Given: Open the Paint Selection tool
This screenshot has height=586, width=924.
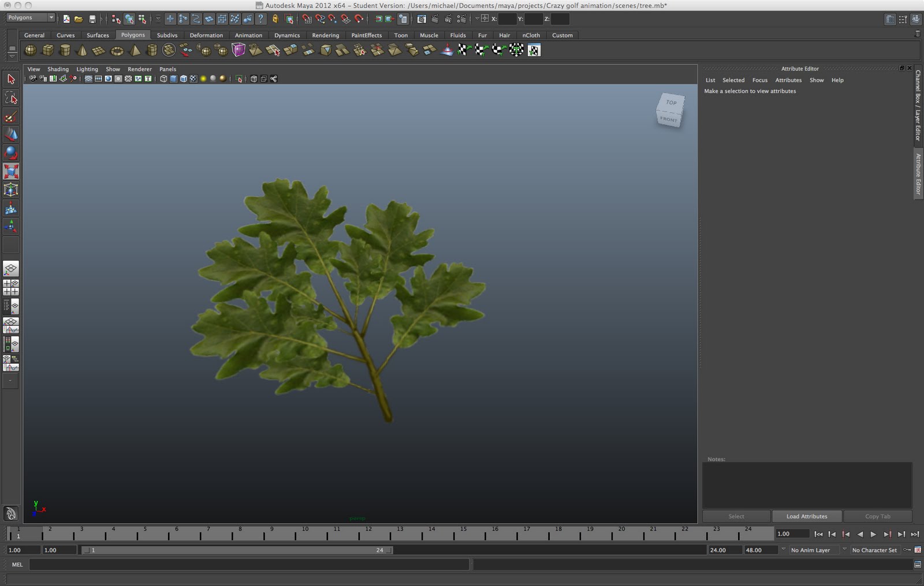Looking at the screenshot, I should pos(11,117).
